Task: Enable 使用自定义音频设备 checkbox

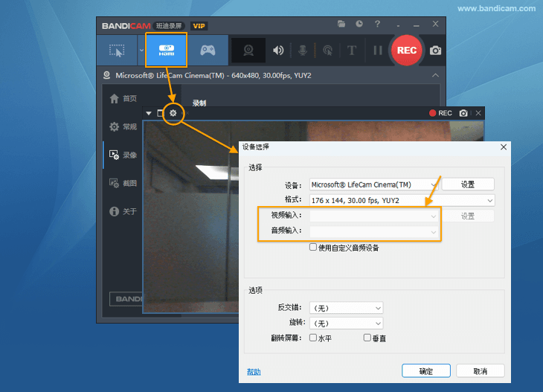Action: pyautogui.click(x=313, y=247)
